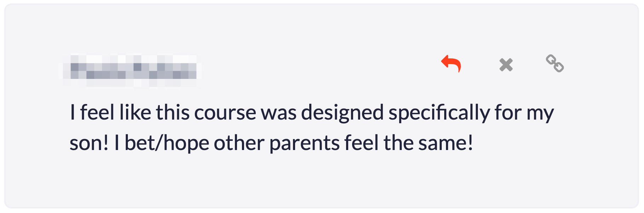Click the word "other" in the second line

tap(239, 143)
